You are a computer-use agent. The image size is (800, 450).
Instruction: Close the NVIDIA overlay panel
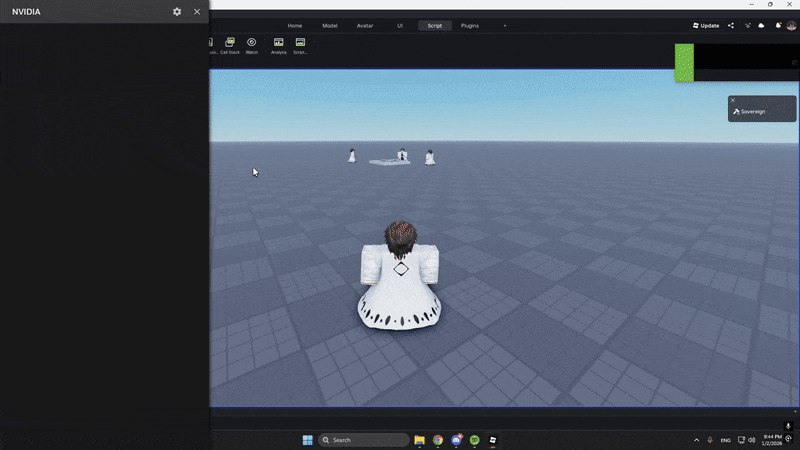click(197, 12)
